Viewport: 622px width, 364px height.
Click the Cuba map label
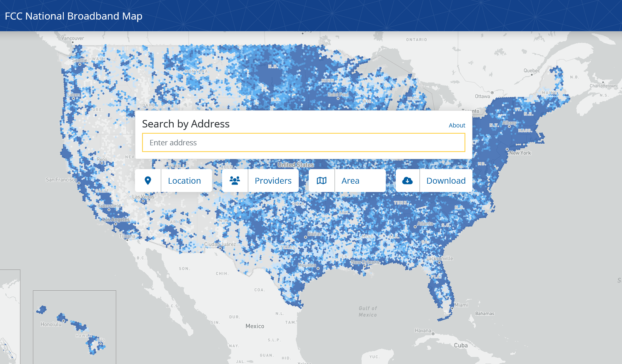coord(461,345)
